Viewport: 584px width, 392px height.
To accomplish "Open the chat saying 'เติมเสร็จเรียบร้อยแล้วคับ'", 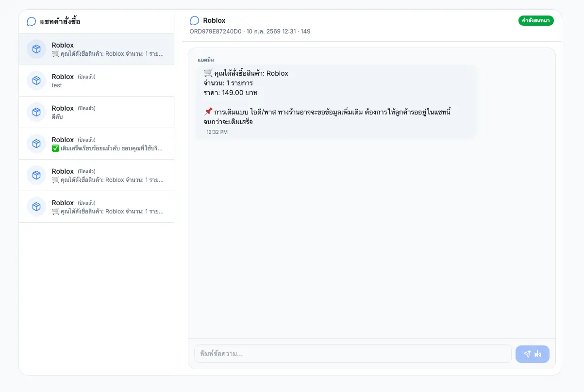I will coord(96,144).
